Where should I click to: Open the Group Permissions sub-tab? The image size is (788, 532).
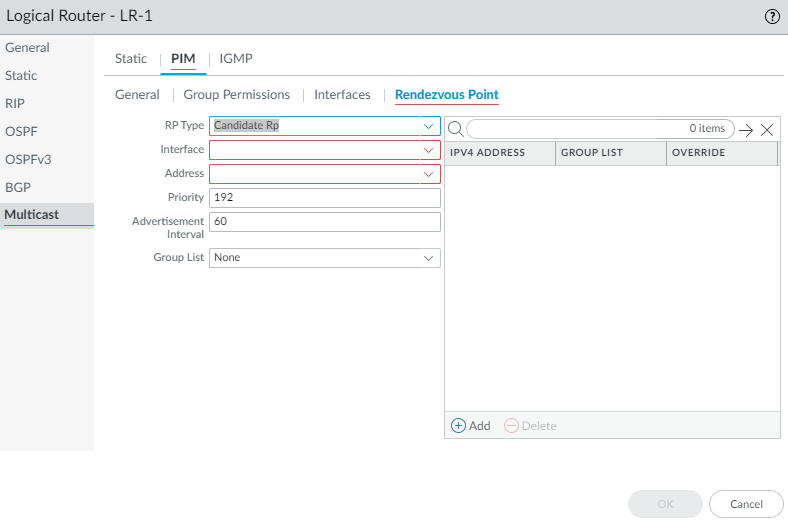coord(237,95)
